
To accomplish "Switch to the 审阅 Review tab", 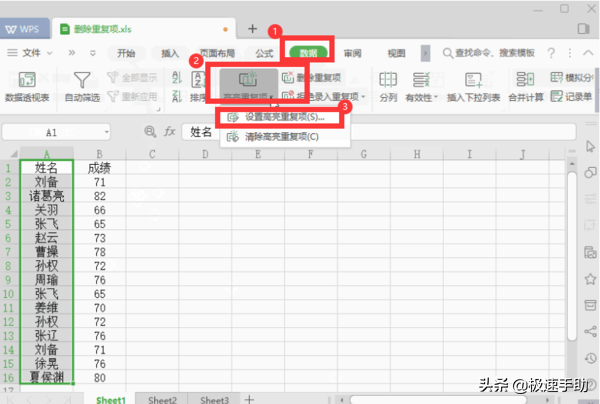I will coord(352,53).
